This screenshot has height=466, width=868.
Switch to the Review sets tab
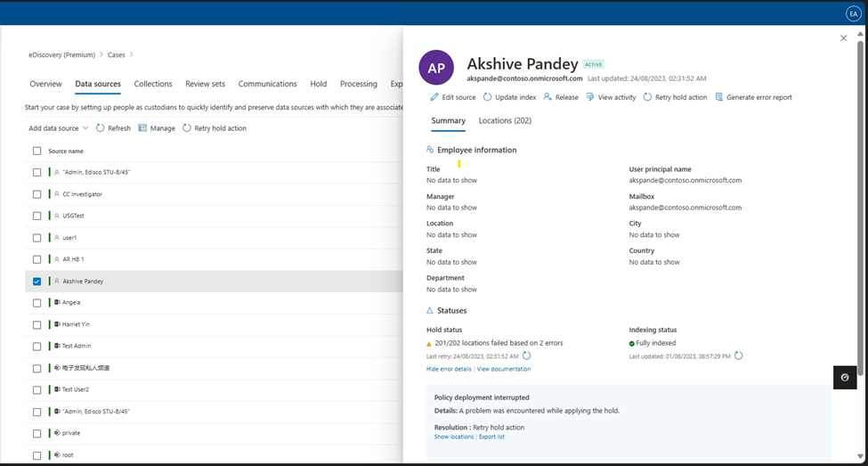point(205,84)
